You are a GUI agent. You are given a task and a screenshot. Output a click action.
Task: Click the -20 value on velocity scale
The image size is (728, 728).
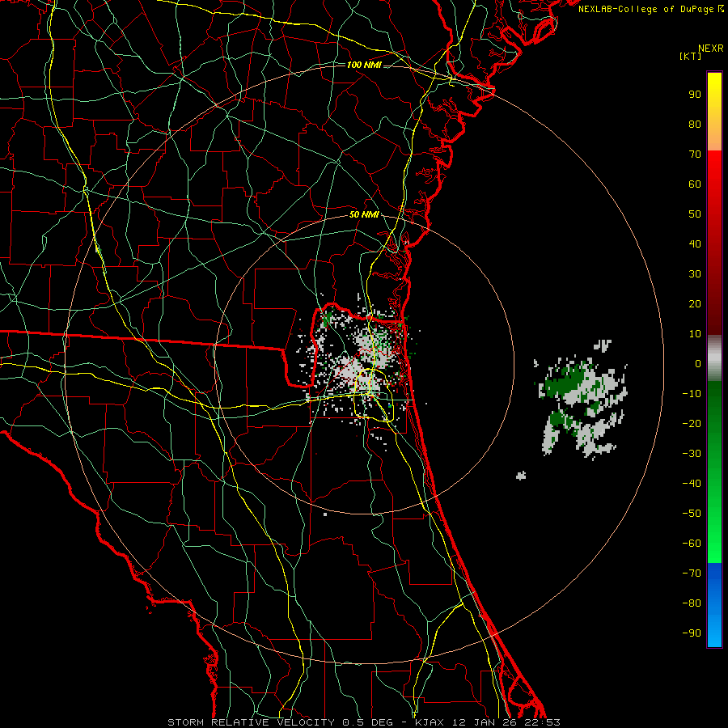pyautogui.click(x=692, y=424)
